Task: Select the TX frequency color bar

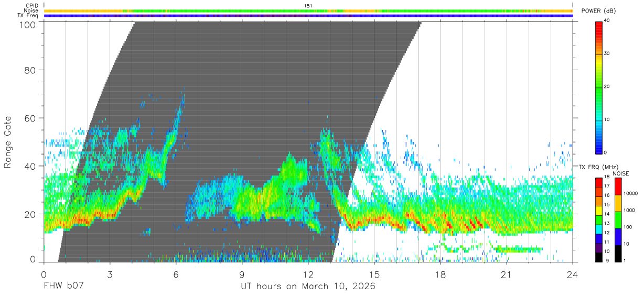Action: pyautogui.click(x=599, y=220)
